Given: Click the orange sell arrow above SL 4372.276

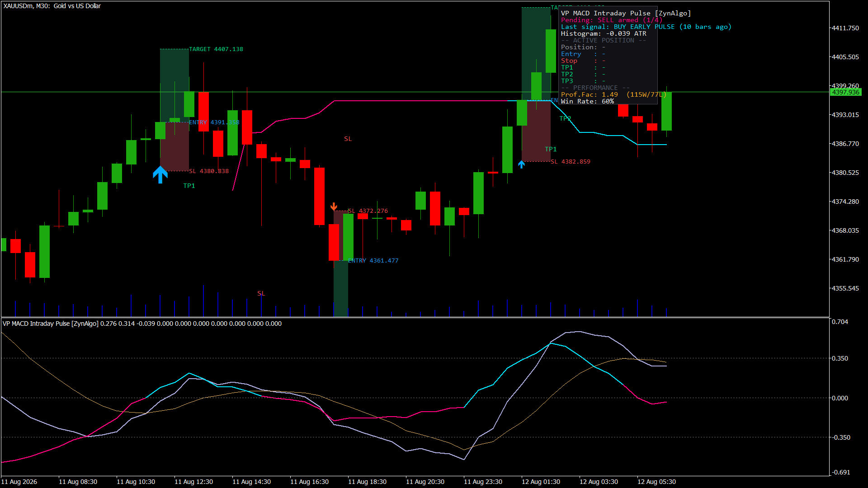Looking at the screenshot, I should [334, 206].
